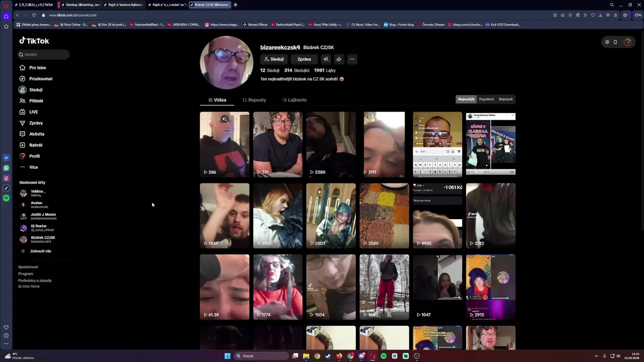Open the browser AI assistant button
Viewport: 644px width, 362px height.
coord(637,15)
